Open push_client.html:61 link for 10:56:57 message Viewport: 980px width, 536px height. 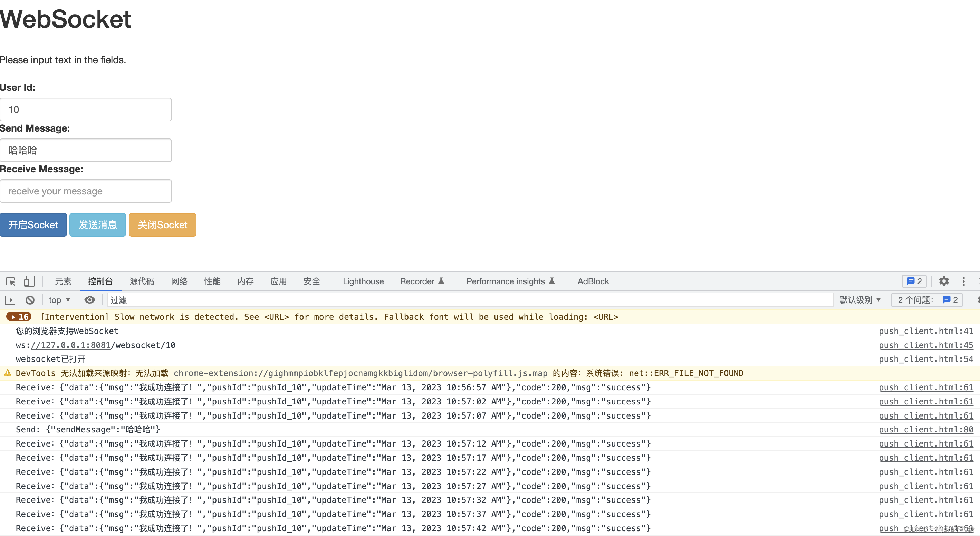[926, 387]
